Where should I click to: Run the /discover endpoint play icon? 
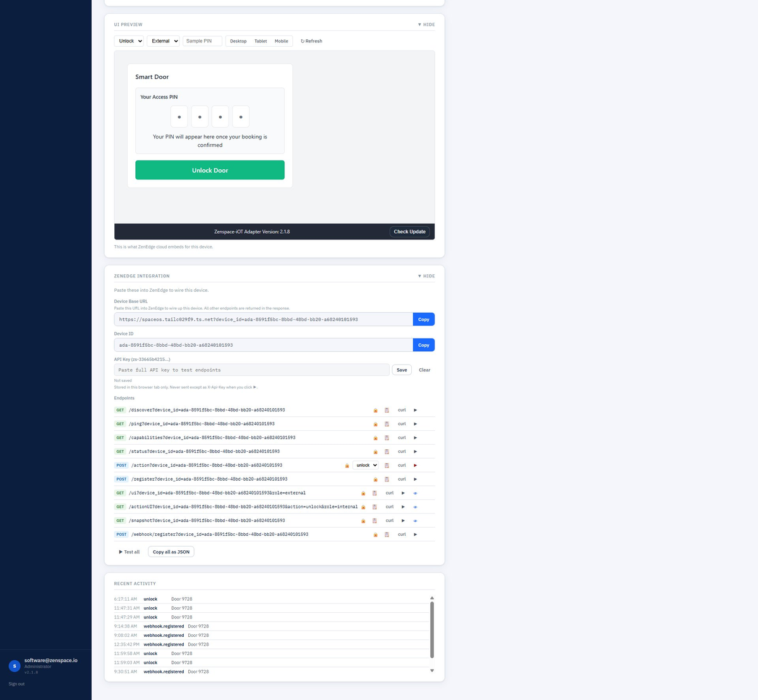415,410
